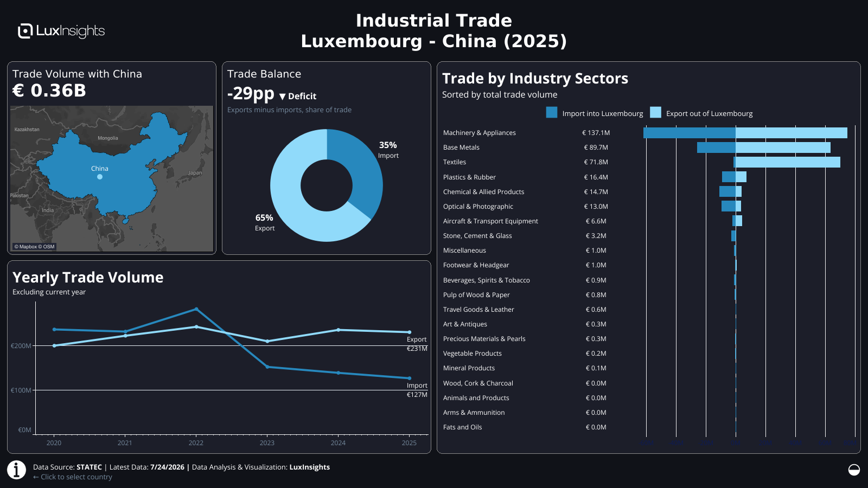Click Aircraft & Transport Equipment label
868x488 pixels.
click(490, 221)
